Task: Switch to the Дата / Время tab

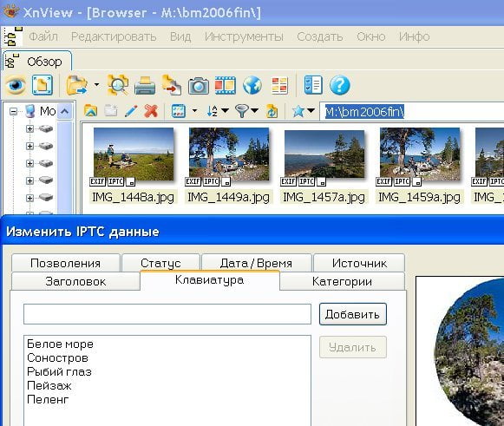Action: pyautogui.click(x=256, y=263)
